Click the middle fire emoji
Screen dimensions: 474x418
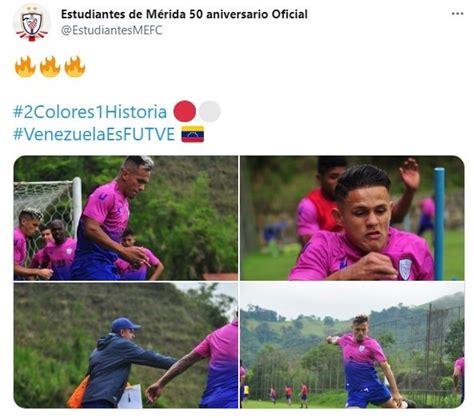50,67
